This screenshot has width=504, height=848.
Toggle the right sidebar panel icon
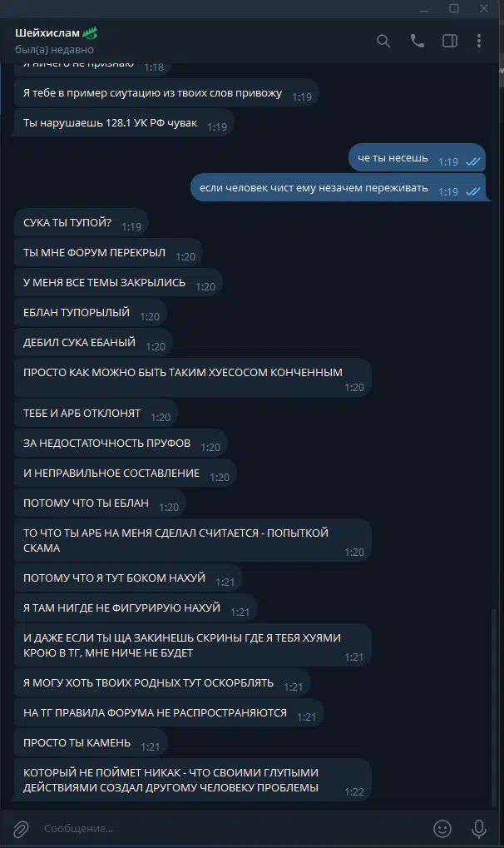(450, 41)
